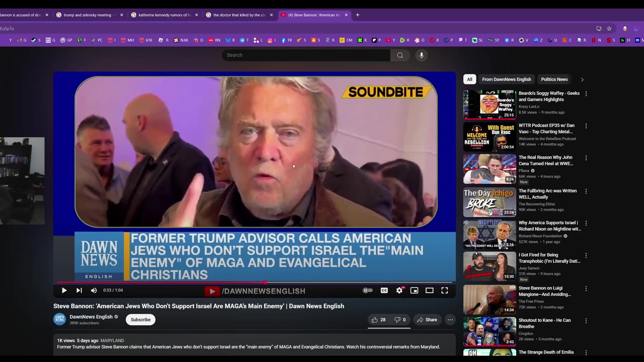Toggle closed captions
This screenshot has height=362, width=644.
pos(384,290)
